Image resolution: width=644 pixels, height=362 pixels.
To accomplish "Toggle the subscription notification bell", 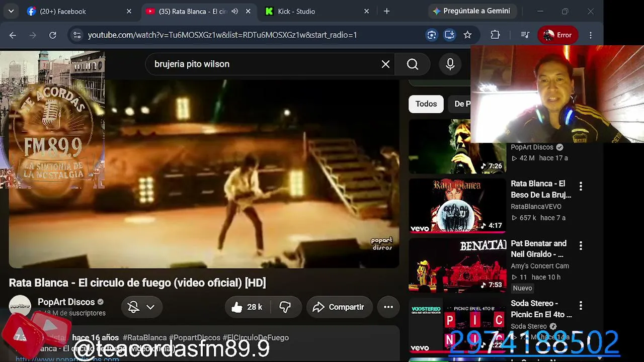I will (133, 307).
